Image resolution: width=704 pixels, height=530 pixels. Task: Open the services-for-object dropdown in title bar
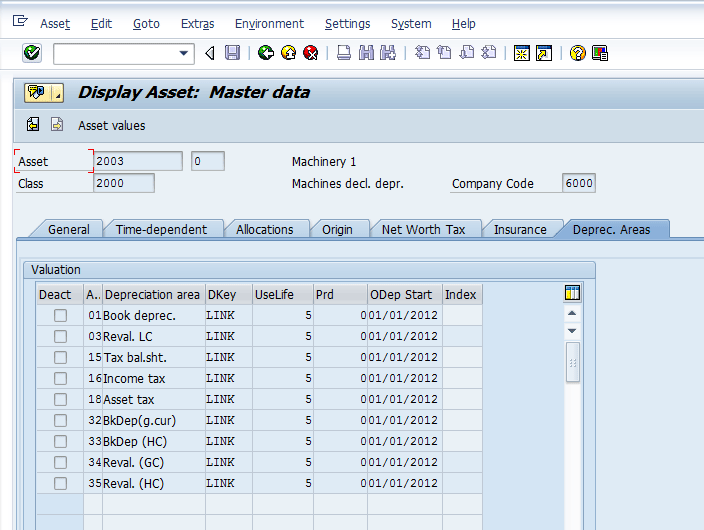point(57,93)
